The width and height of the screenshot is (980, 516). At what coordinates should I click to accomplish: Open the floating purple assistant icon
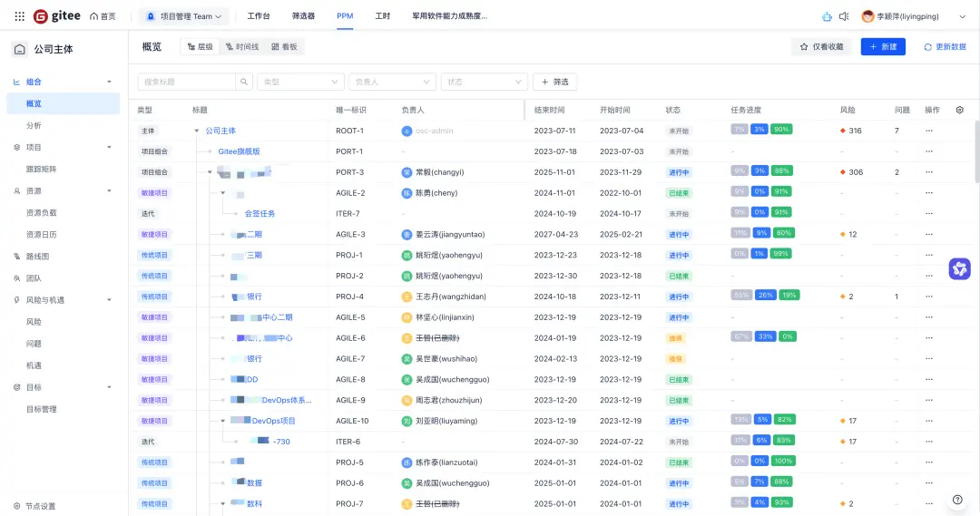pos(959,268)
